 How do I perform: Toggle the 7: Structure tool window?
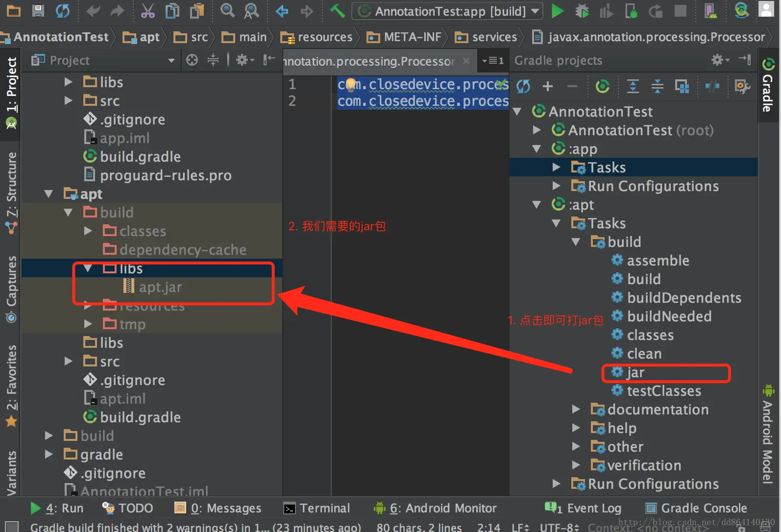tap(11, 192)
